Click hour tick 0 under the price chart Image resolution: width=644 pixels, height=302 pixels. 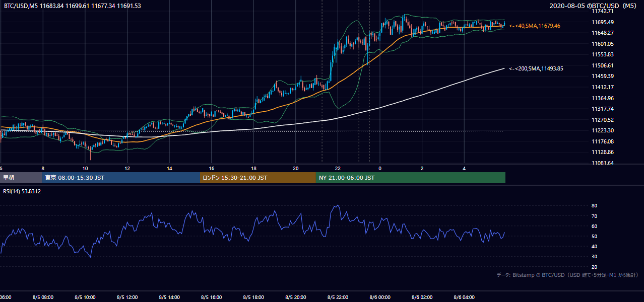click(380, 169)
